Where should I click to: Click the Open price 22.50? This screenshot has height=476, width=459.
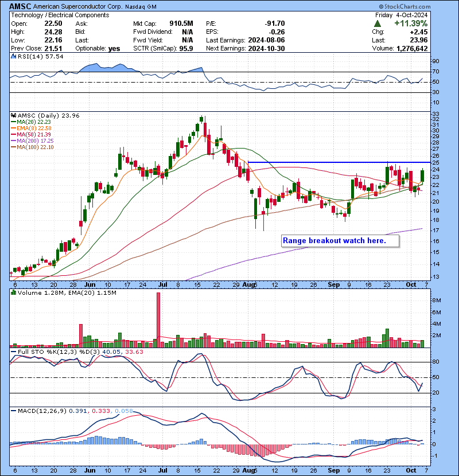(53, 24)
